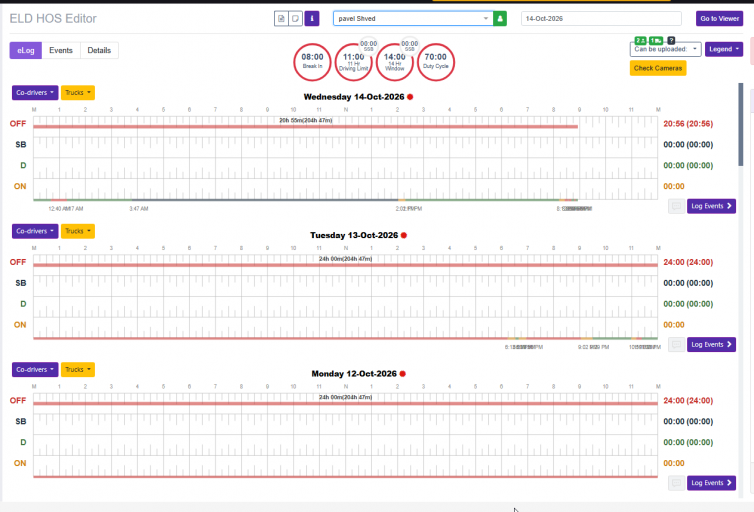Viewport: 754px width, 512px height.
Task: Click Tuesday OFF total 24:00 (24:00)
Action: pyautogui.click(x=688, y=262)
